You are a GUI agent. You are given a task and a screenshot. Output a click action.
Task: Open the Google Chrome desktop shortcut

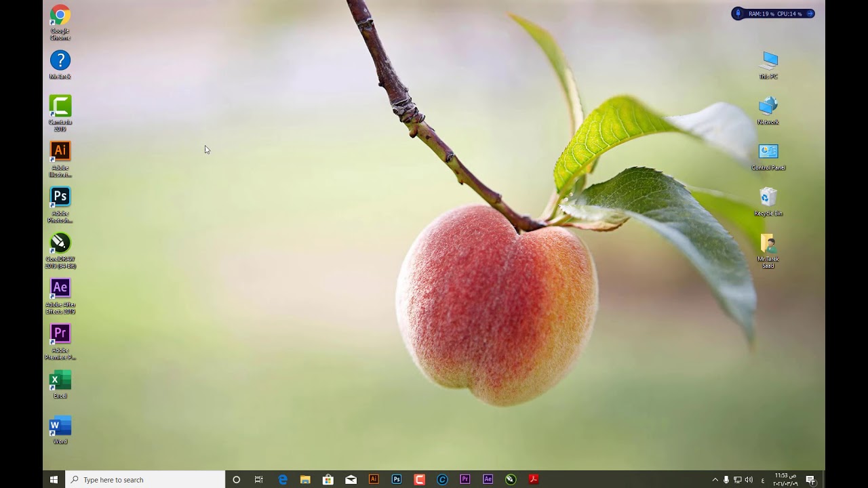[60, 22]
